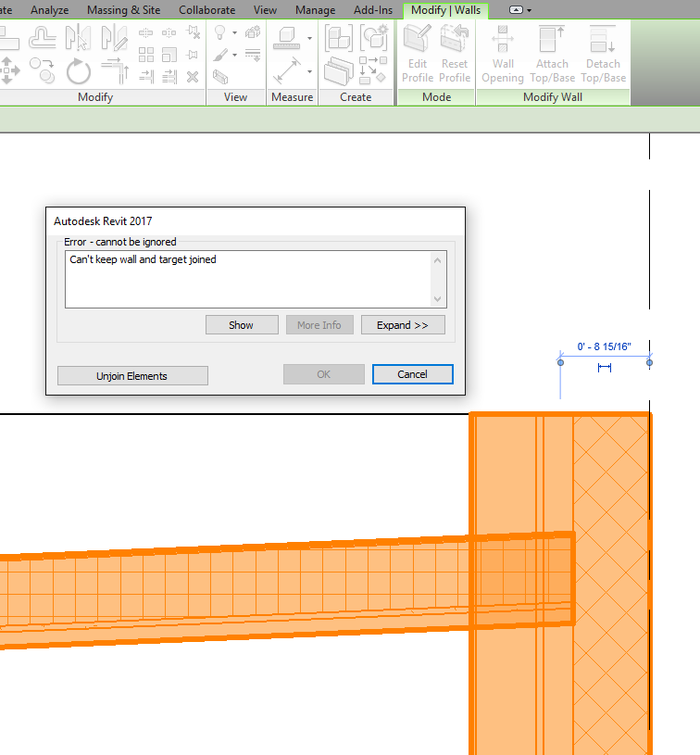The width and height of the screenshot is (700, 755).
Task: Click the right dimension witness grip
Action: pos(649,362)
